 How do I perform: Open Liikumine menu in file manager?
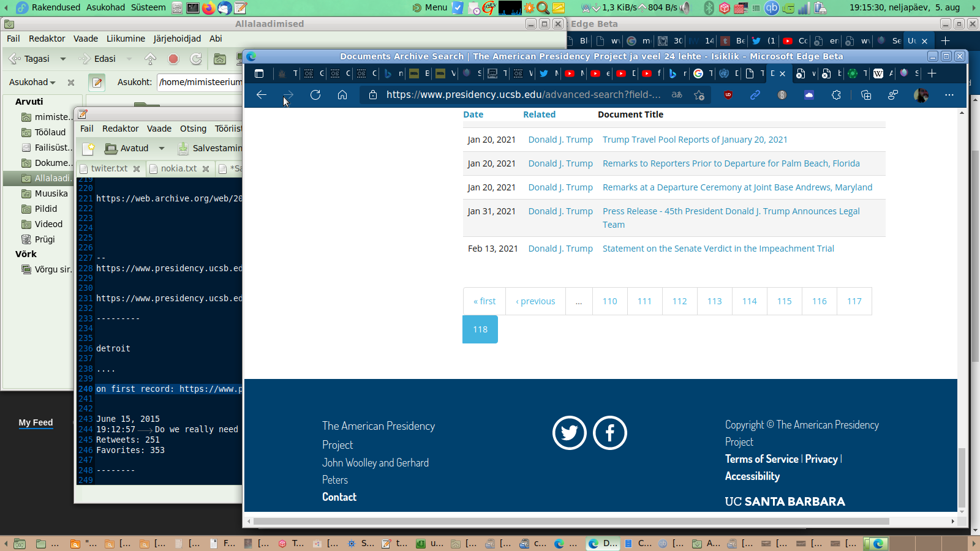coord(126,39)
